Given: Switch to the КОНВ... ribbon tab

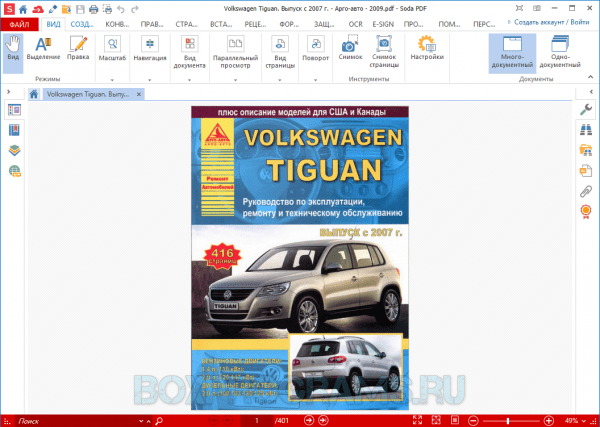Looking at the screenshot, I should click(117, 24).
